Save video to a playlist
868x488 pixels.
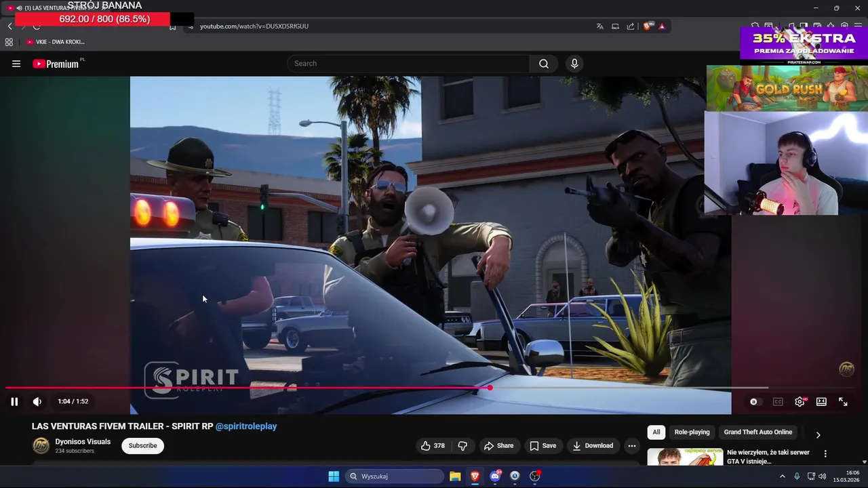point(542,446)
